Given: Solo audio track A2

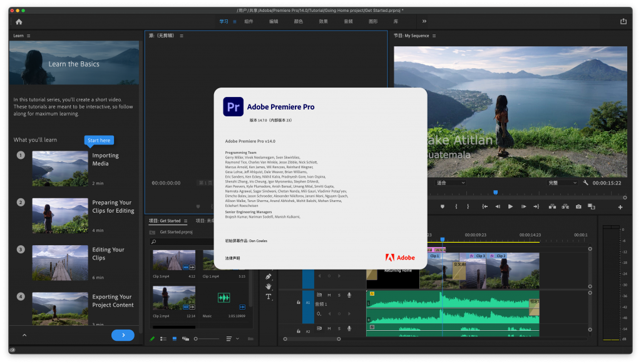Looking at the screenshot, I should [x=339, y=328].
